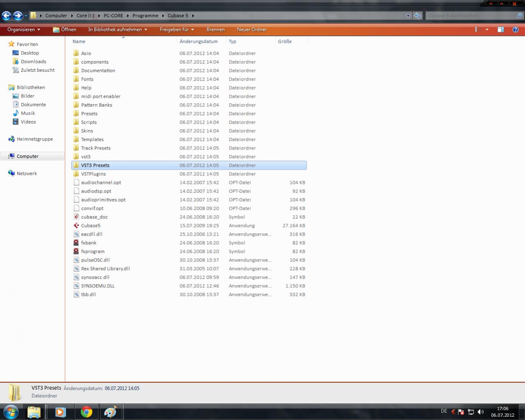Open the recent pages dropdown arrow
The height and width of the screenshot is (420, 525).
coord(26,16)
